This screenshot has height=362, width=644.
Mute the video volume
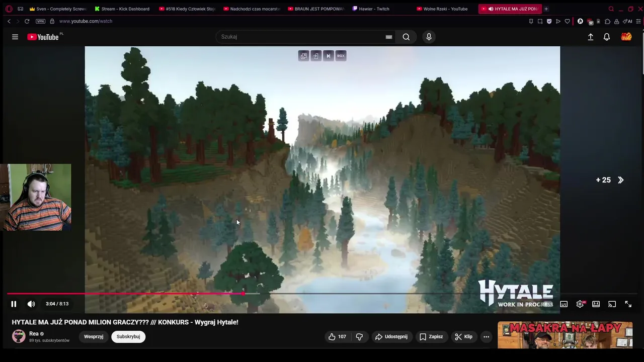31,304
